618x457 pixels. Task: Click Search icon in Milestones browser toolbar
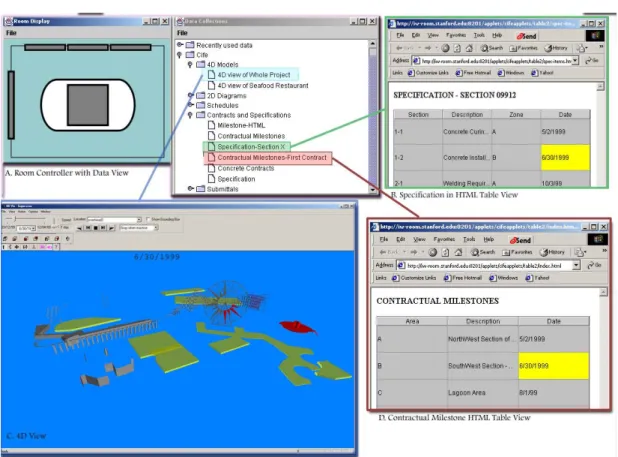click(483, 252)
